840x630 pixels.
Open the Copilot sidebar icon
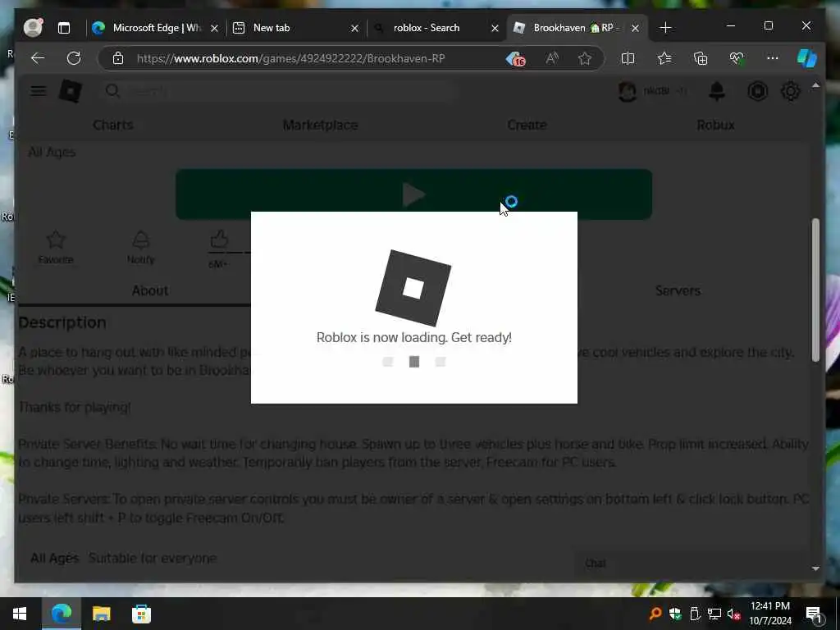click(807, 58)
